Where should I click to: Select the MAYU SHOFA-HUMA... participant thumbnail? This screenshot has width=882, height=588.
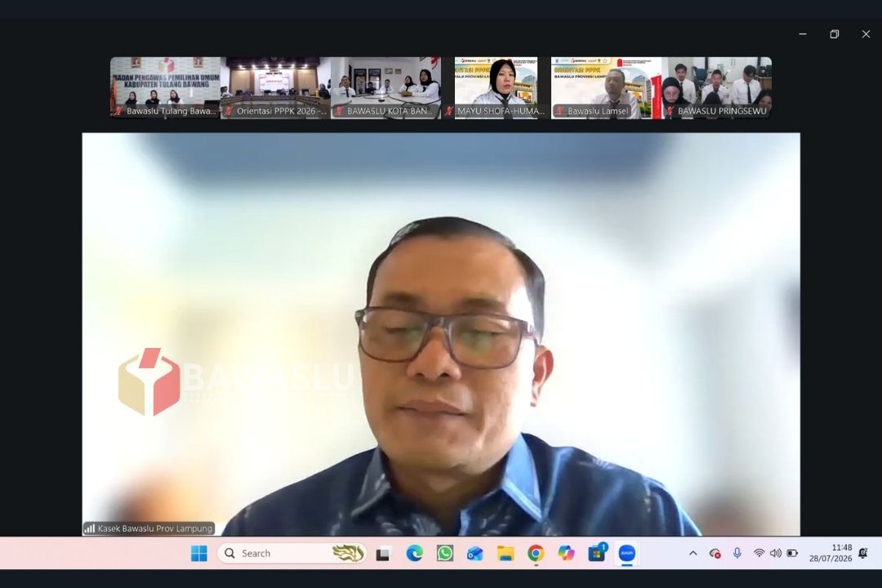pyautogui.click(x=497, y=87)
